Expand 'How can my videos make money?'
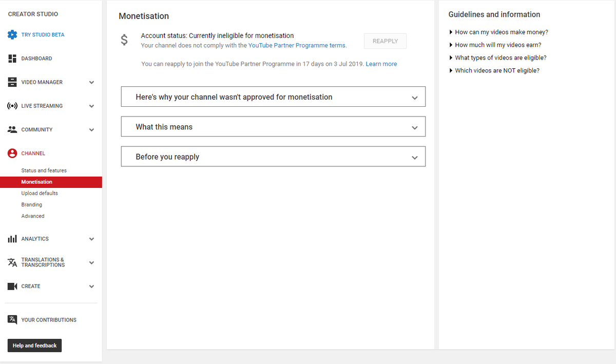The height and width of the screenshot is (364, 616). click(498, 32)
